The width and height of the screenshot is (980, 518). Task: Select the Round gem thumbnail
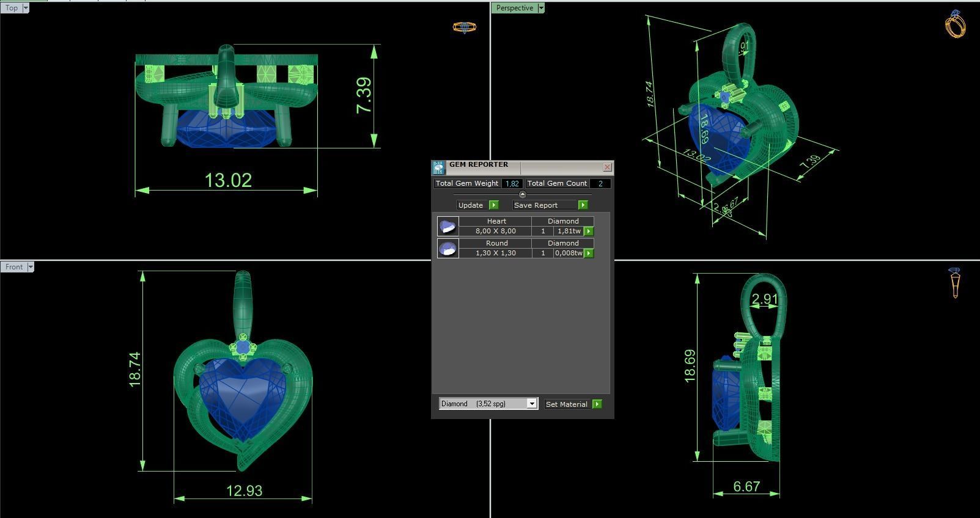pos(448,248)
